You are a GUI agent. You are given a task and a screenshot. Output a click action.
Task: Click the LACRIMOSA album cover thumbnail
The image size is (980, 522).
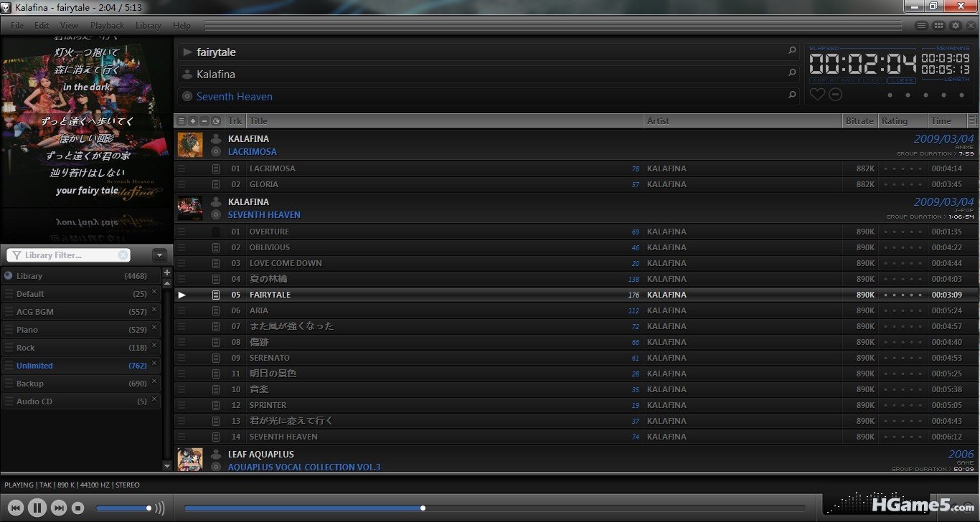190,145
